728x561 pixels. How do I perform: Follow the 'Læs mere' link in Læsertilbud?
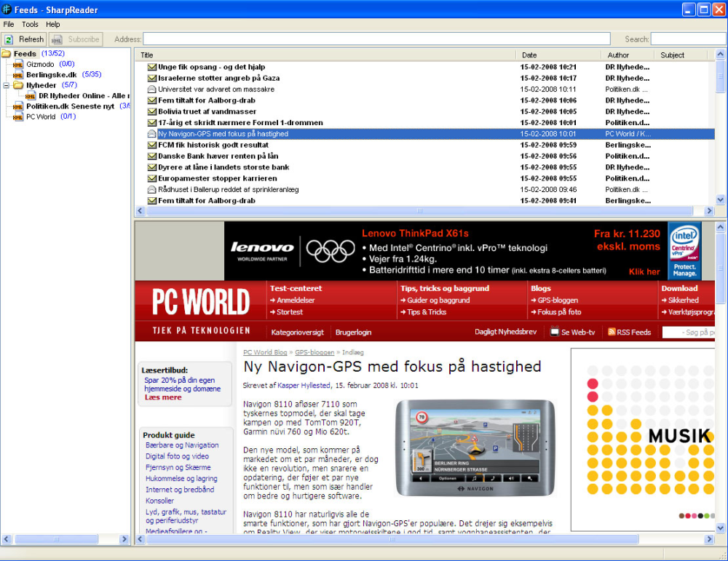[163, 397]
